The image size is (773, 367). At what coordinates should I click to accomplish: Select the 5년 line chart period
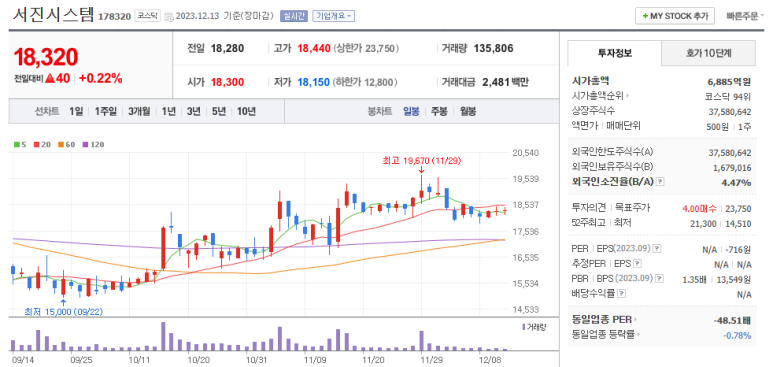[218, 111]
